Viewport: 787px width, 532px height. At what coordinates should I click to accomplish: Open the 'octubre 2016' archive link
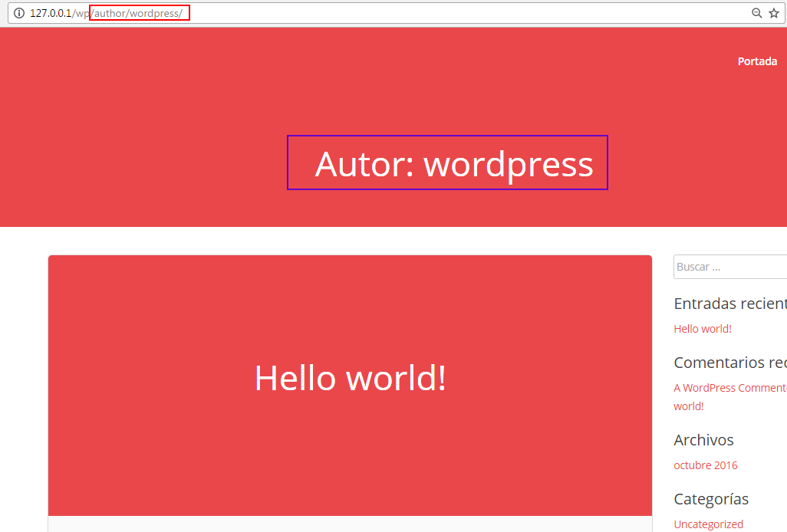[705, 465]
